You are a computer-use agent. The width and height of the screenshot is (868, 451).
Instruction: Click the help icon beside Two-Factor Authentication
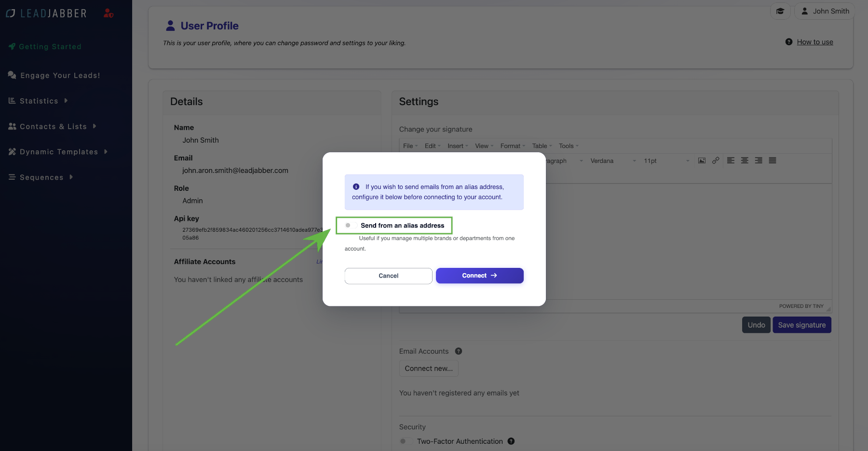click(511, 441)
